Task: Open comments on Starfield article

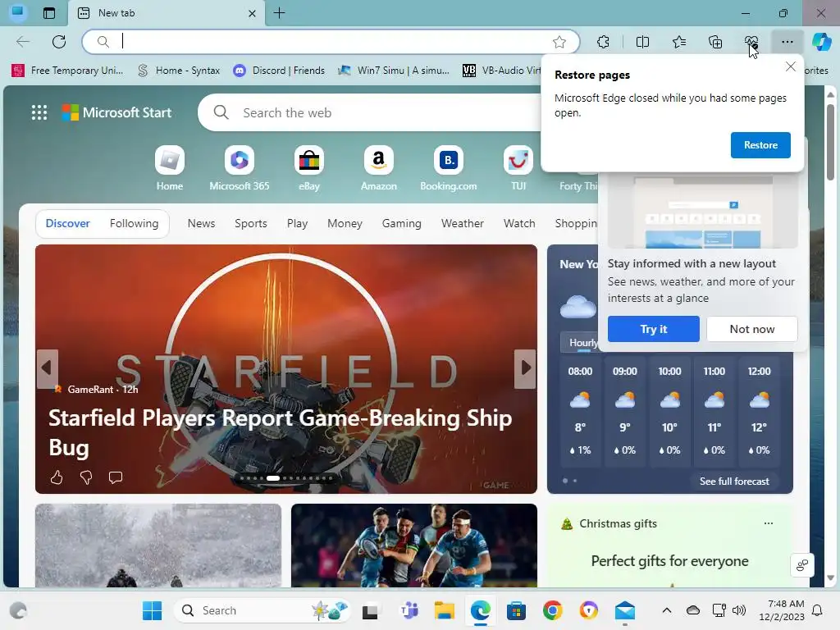Action: point(115,477)
